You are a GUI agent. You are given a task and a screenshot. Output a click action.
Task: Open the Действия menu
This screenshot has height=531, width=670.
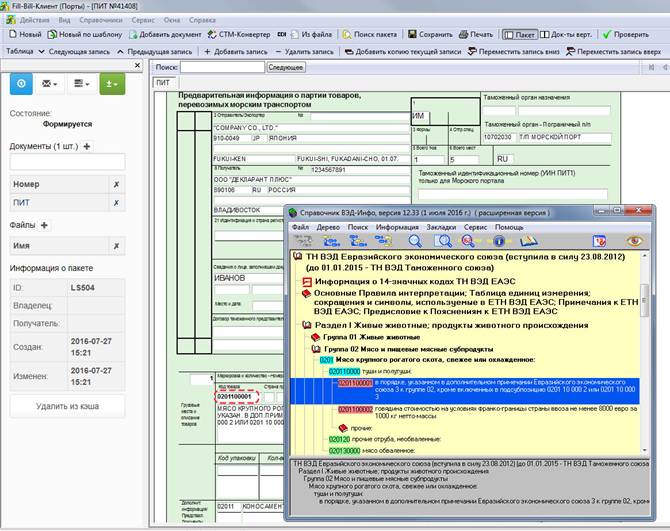point(34,20)
